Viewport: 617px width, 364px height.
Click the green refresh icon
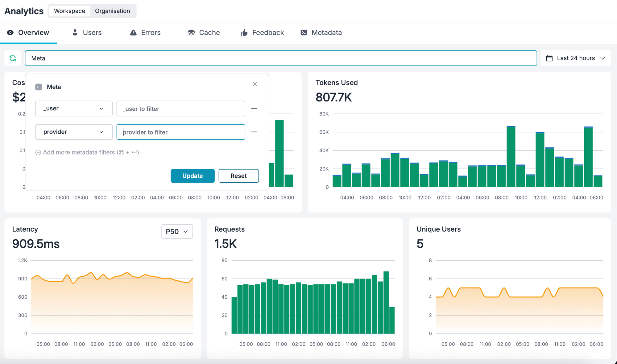(13, 58)
